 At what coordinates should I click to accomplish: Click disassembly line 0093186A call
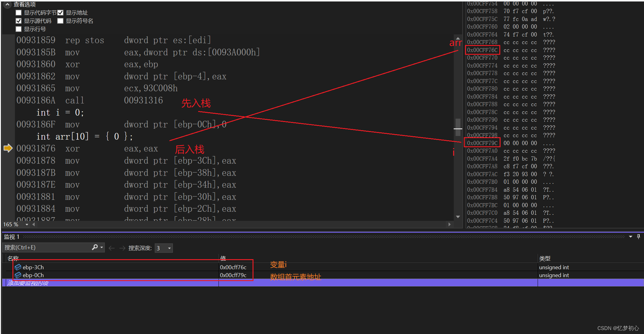(90, 100)
